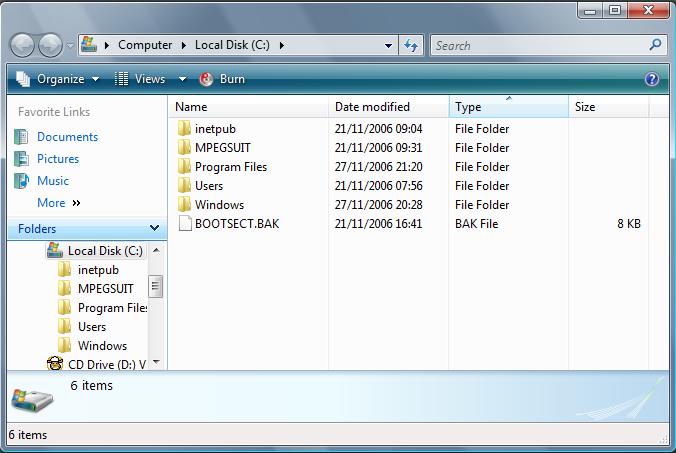Select the Program Files folder icon in list
676x453 pixels.
click(184, 166)
